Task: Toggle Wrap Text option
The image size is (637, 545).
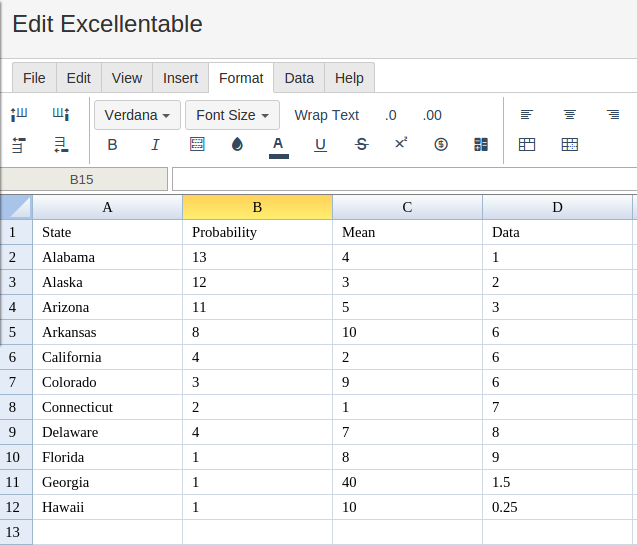Action: coord(327,115)
